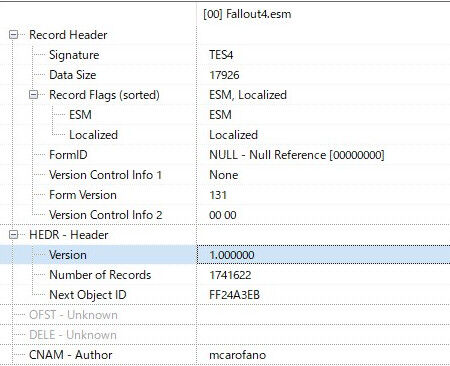Image resolution: width=450 pixels, height=366 pixels.
Task: Select the HEDR - Header row label
Action: pyautogui.click(x=69, y=235)
